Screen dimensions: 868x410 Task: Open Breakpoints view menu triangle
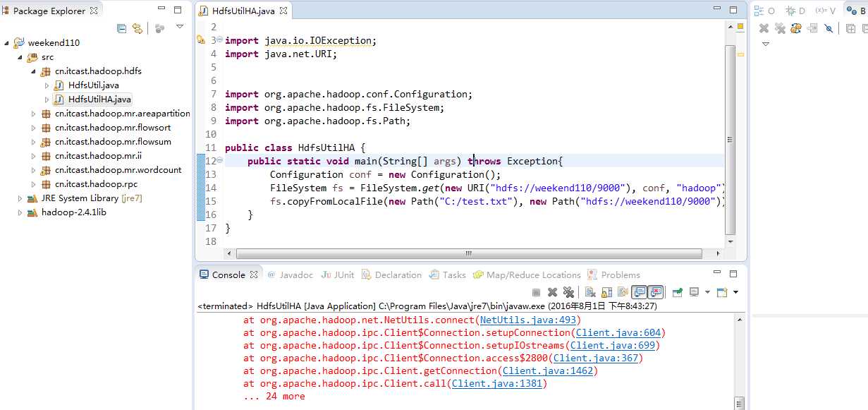click(766, 44)
